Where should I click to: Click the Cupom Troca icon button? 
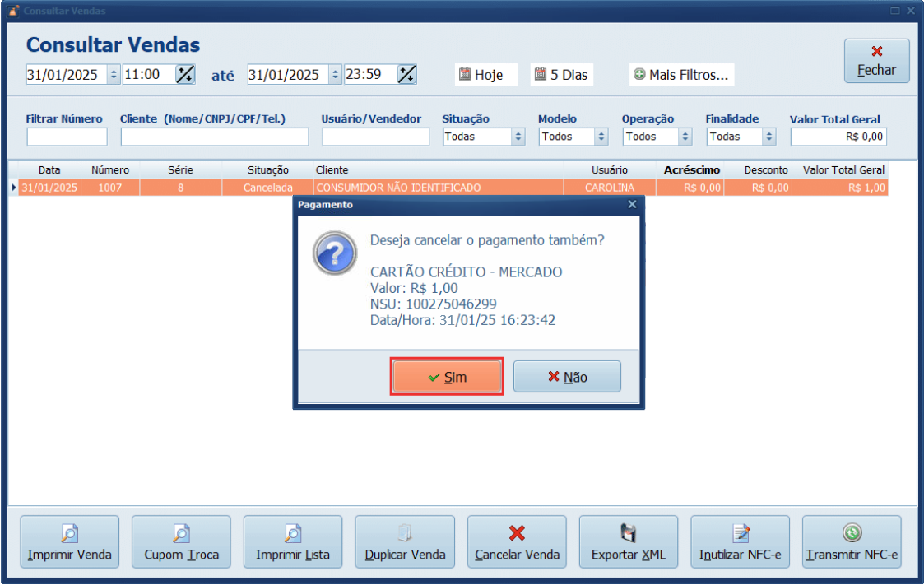(x=182, y=534)
